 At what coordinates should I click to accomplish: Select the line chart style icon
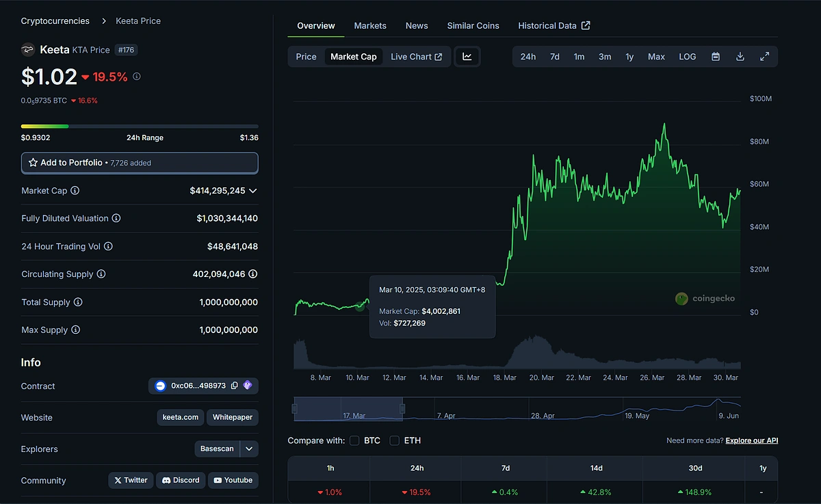(x=467, y=57)
